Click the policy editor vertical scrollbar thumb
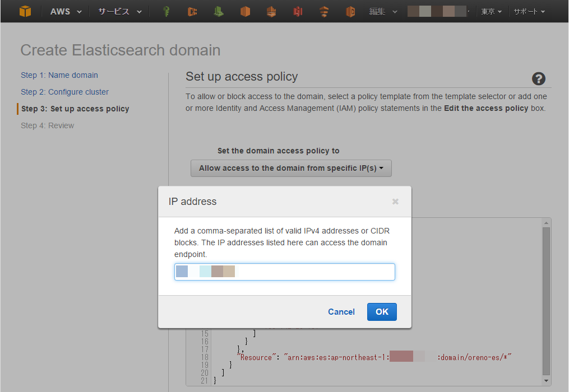 pyautogui.click(x=546, y=301)
